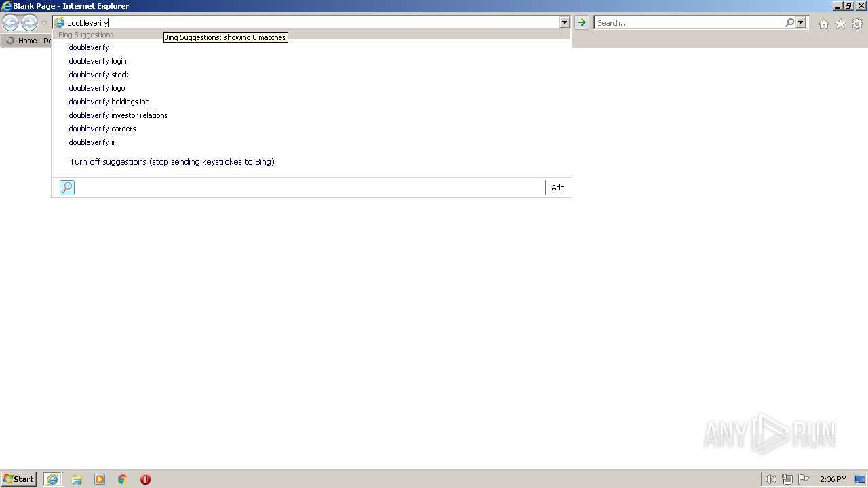This screenshot has width=868, height=488.
Task: Click Internet Explorer taskbar icon
Action: (x=53, y=479)
